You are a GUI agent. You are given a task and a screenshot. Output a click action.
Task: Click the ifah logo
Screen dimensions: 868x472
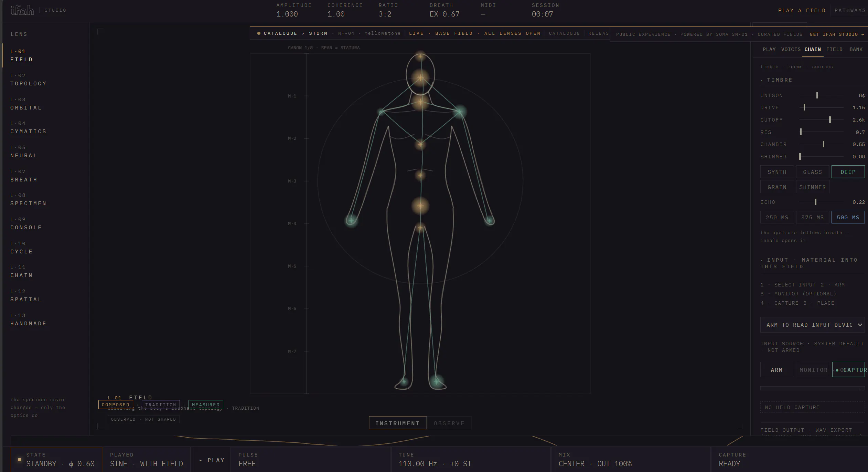[x=22, y=10]
